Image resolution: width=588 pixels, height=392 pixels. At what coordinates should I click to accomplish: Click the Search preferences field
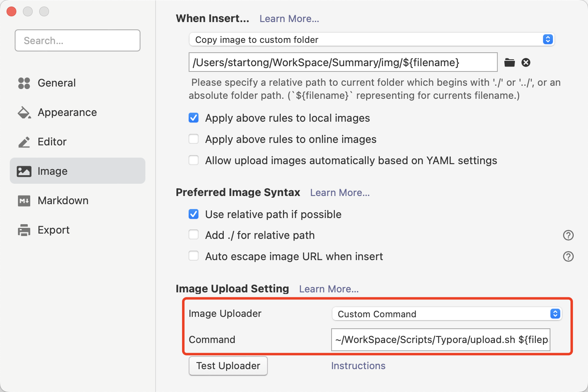pyautogui.click(x=78, y=40)
